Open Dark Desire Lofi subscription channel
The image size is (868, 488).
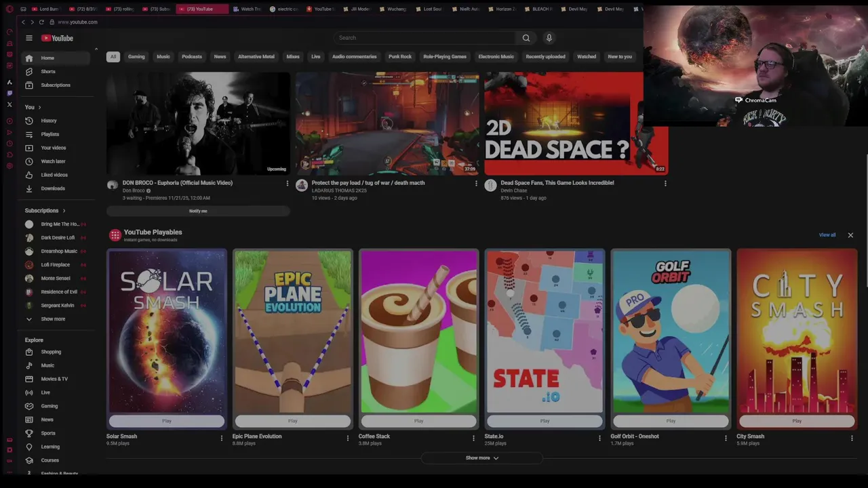pyautogui.click(x=56, y=238)
